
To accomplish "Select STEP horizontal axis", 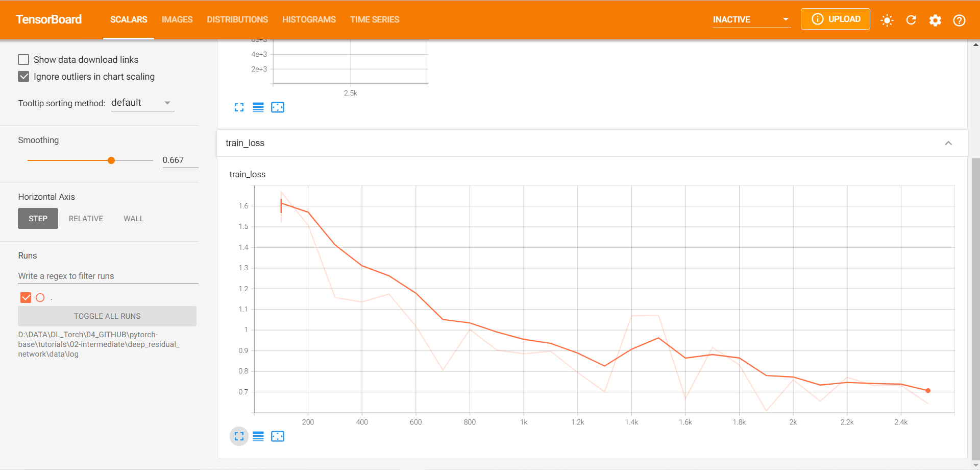I will 38,219.
